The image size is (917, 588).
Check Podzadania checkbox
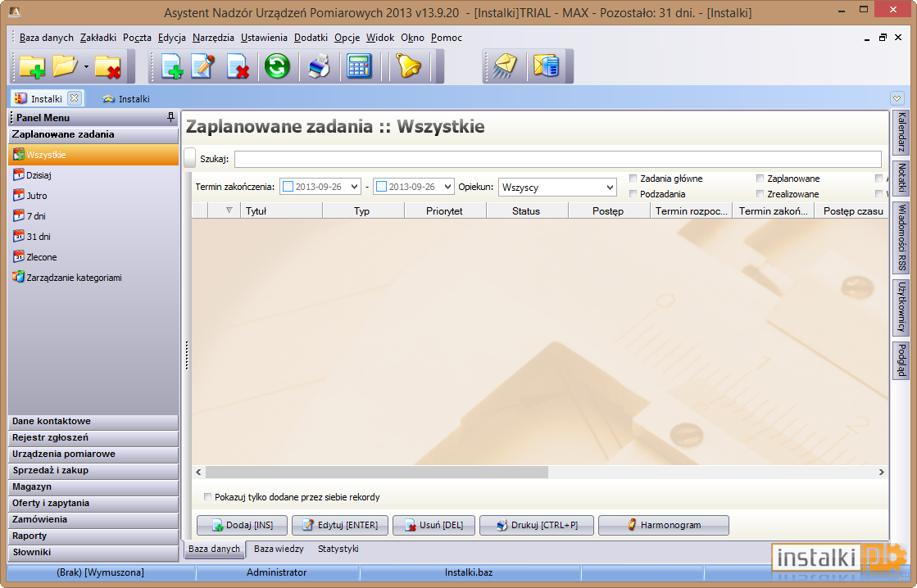pyautogui.click(x=633, y=193)
